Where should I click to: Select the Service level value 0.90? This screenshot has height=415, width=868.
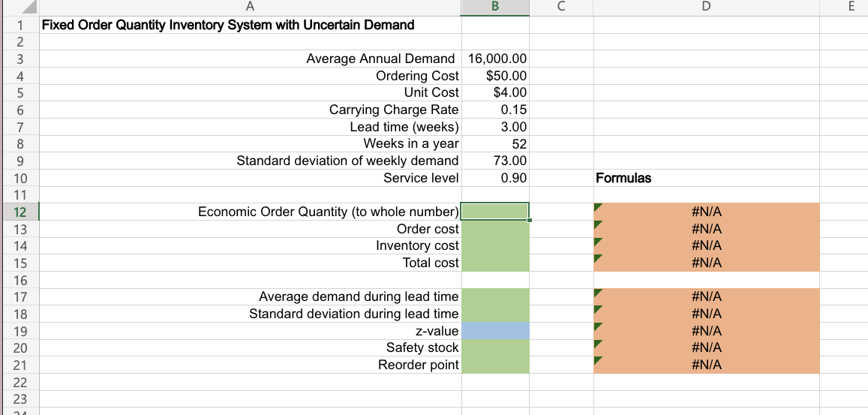(x=496, y=178)
